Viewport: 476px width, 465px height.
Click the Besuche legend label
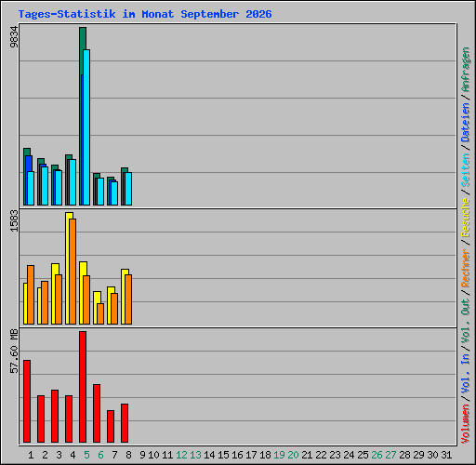click(x=466, y=218)
